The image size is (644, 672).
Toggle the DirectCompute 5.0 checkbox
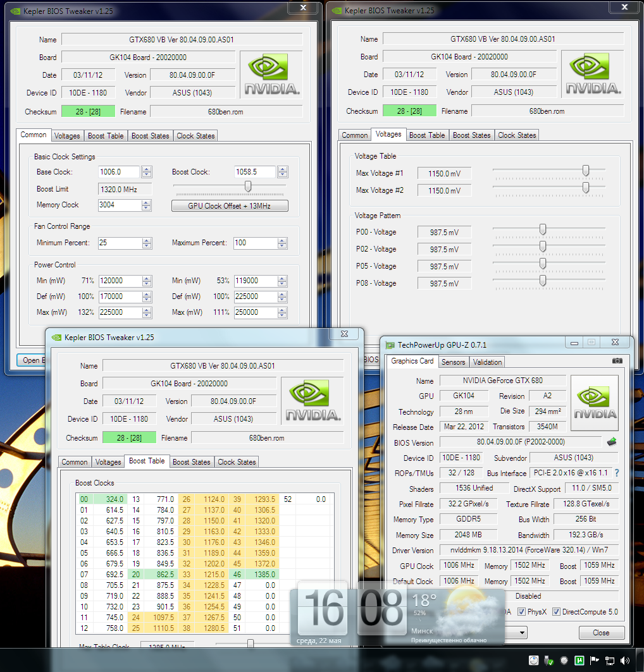click(557, 612)
